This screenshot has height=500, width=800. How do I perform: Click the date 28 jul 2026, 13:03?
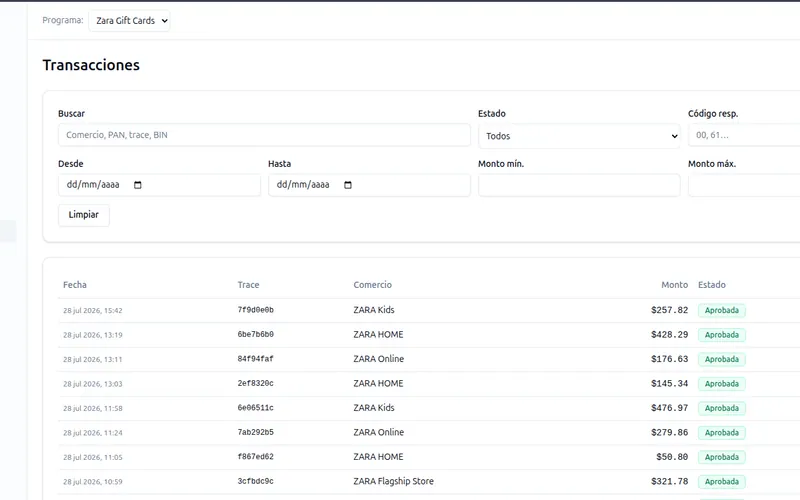tap(93, 384)
